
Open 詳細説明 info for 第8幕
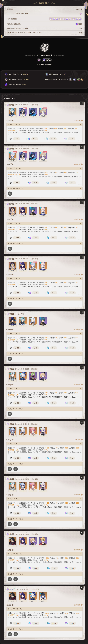(78, 495)
